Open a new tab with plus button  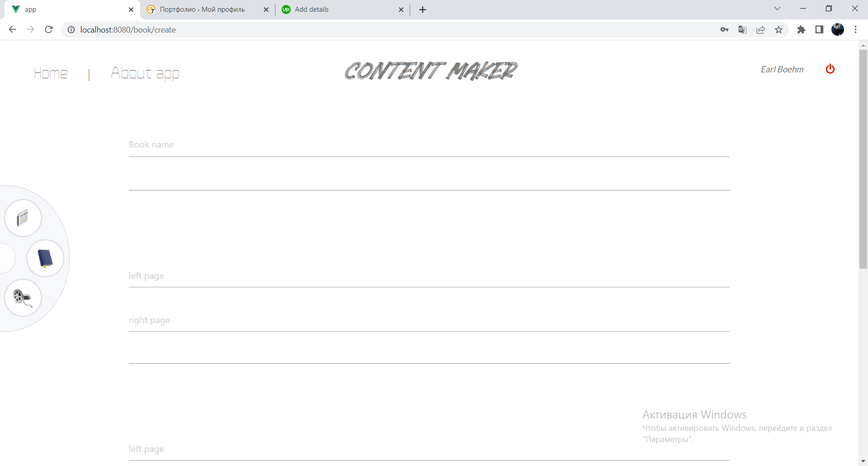(423, 10)
